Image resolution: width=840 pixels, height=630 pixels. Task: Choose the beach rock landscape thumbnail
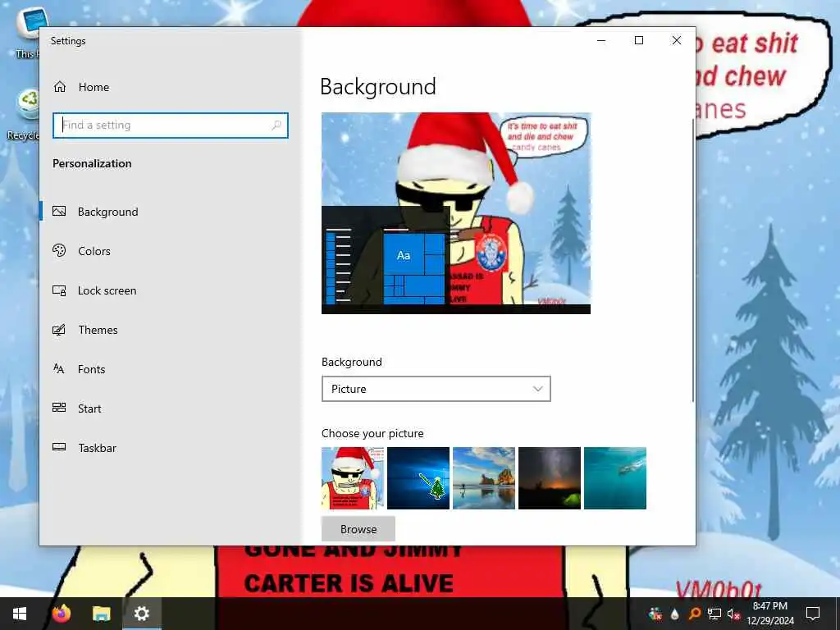click(x=484, y=478)
